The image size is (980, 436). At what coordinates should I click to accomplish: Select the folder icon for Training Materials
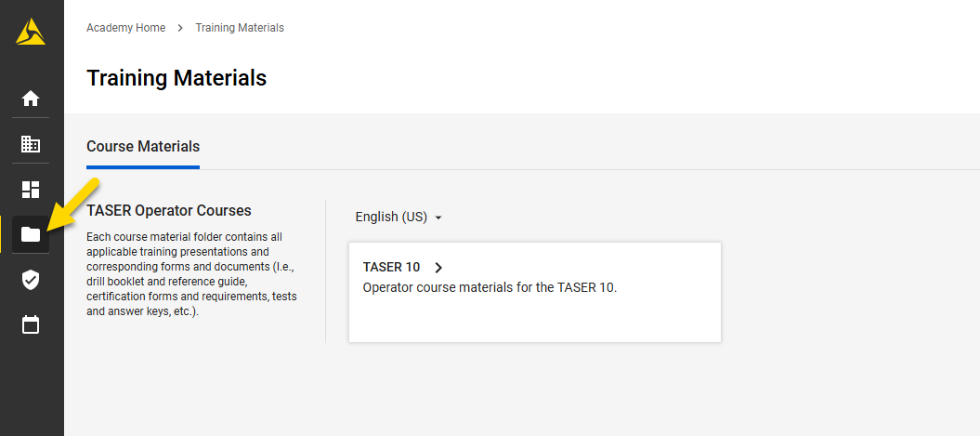tap(31, 234)
